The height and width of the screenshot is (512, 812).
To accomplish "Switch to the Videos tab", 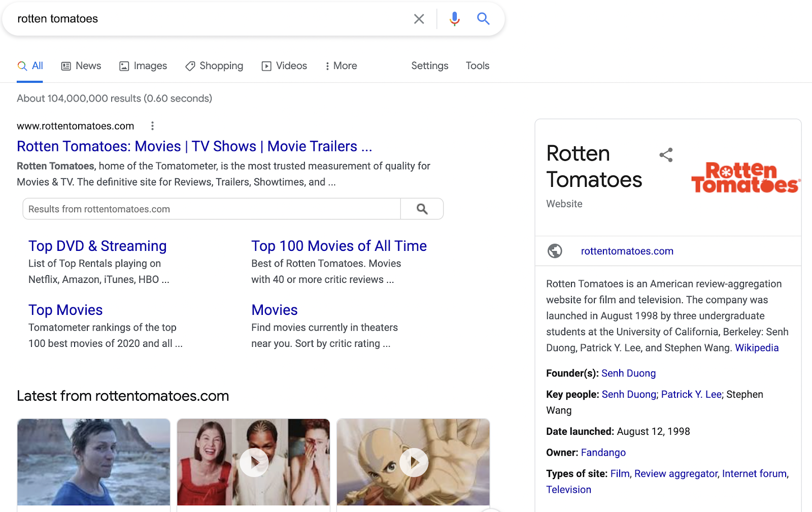I will [284, 66].
